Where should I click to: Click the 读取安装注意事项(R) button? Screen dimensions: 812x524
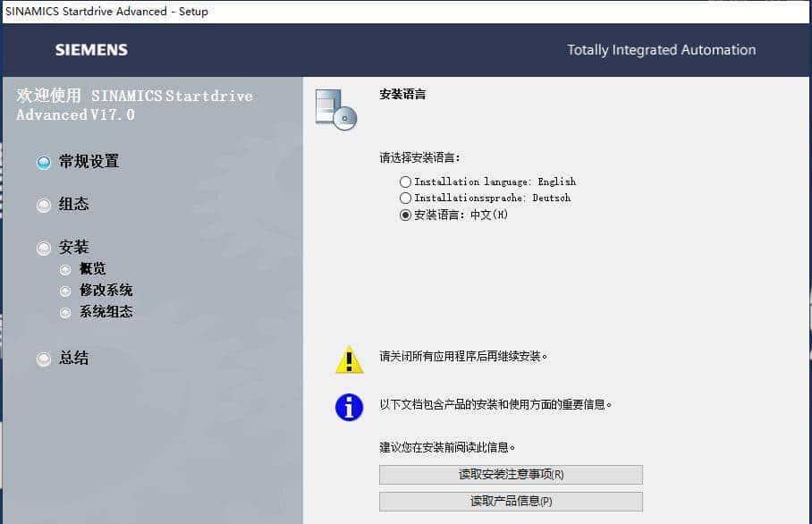click(511, 474)
